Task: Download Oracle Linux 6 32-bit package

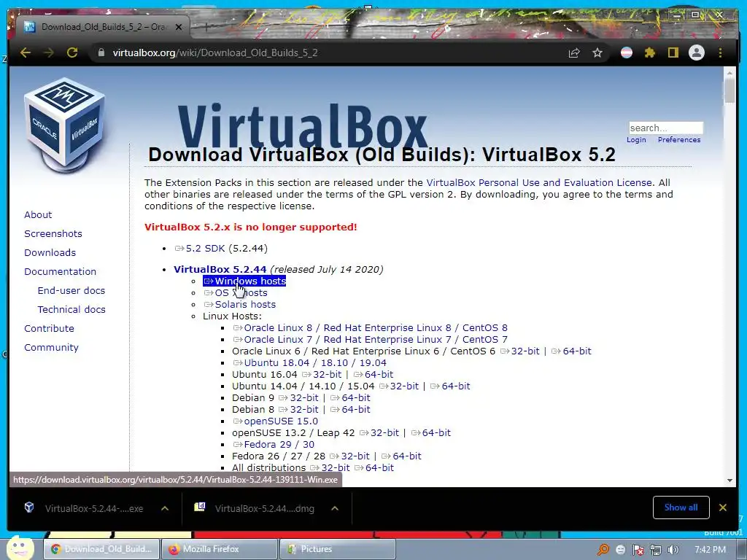Action: point(519,351)
